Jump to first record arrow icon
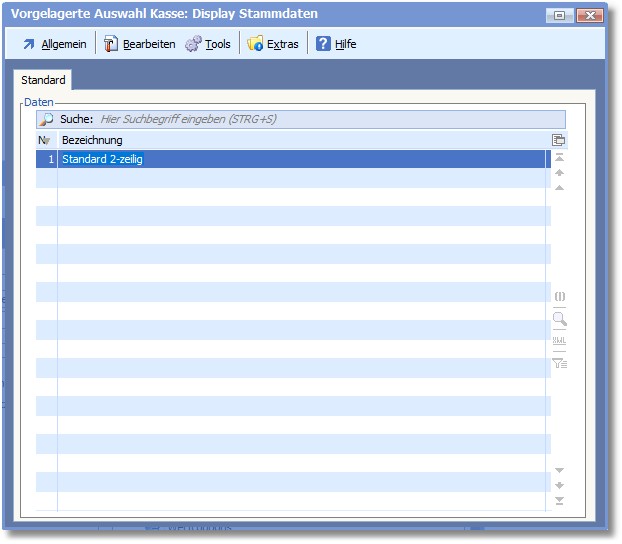This screenshot has height=544, width=622. pyautogui.click(x=559, y=158)
